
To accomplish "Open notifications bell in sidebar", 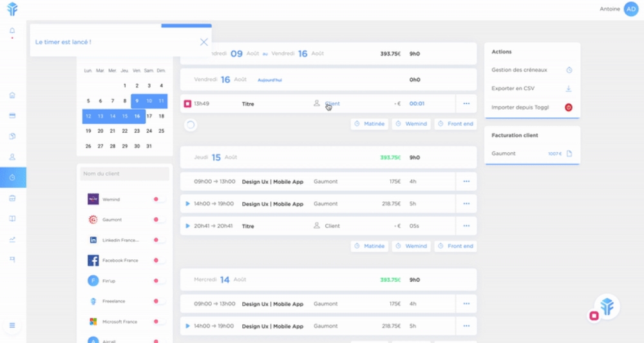I will (12, 31).
